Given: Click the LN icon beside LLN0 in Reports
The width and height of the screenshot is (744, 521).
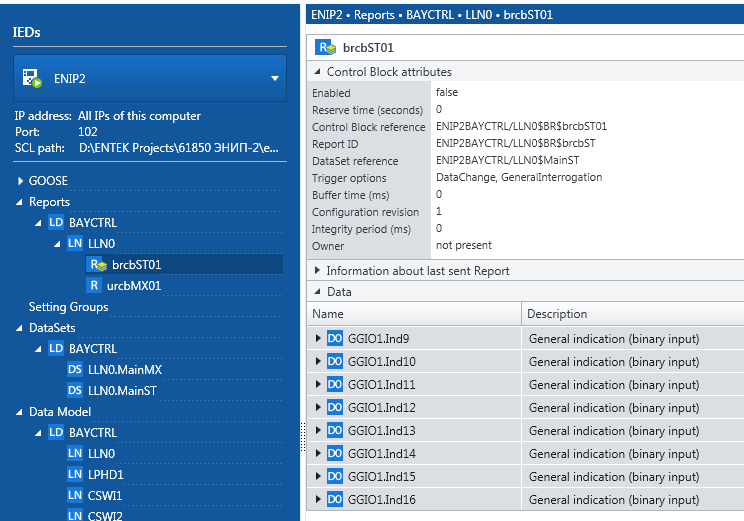Looking at the screenshot, I should [x=75, y=244].
